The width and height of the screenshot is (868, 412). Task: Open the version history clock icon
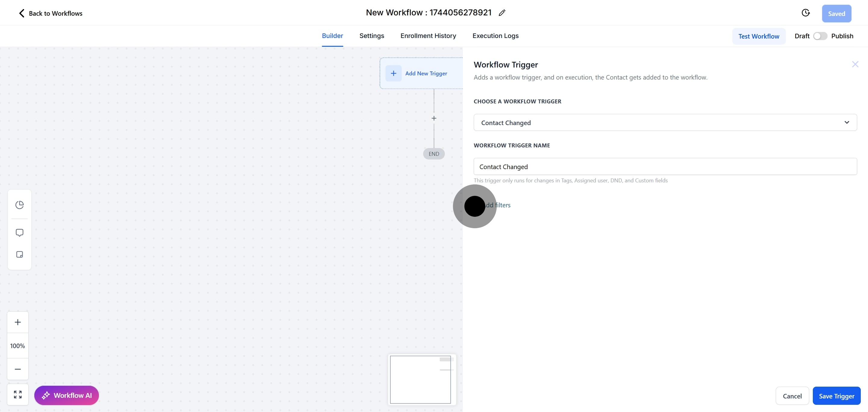tap(805, 13)
